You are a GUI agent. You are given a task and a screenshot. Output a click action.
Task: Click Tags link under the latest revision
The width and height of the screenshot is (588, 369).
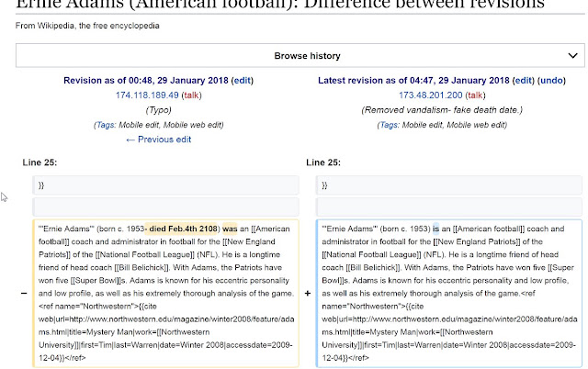point(390,125)
